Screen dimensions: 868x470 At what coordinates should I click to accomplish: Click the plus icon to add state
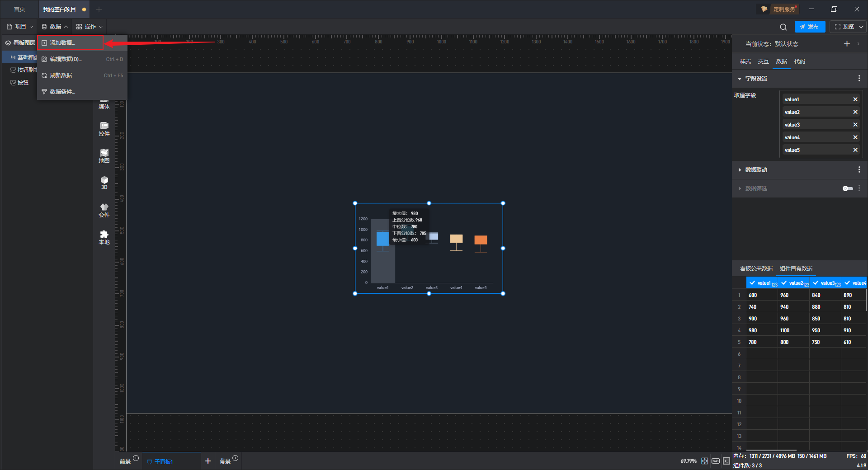847,44
